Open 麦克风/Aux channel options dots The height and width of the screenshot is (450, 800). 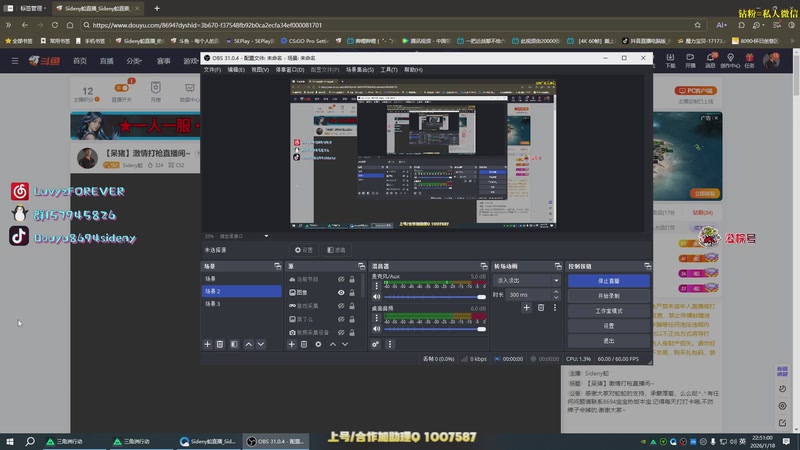[x=377, y=286]
